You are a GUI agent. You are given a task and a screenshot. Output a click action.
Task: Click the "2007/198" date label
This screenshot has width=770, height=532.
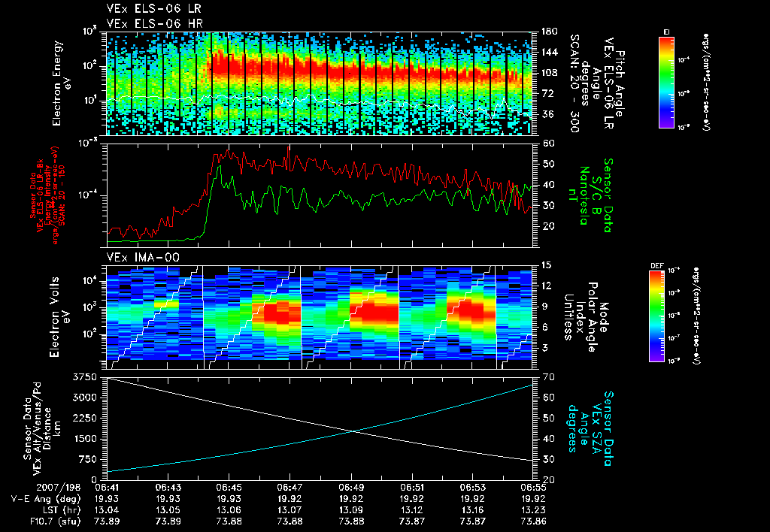pyautogui.click(x=59, y=488)
